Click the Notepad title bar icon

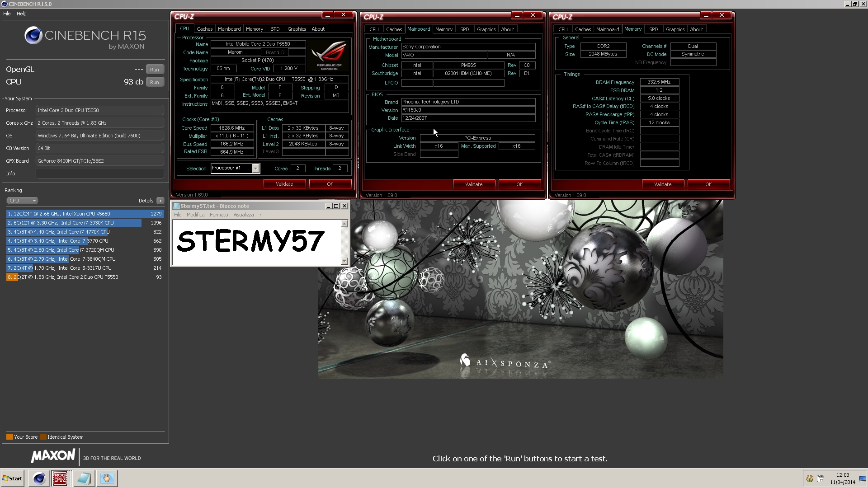pyautogui.click(x=176, y=206)
